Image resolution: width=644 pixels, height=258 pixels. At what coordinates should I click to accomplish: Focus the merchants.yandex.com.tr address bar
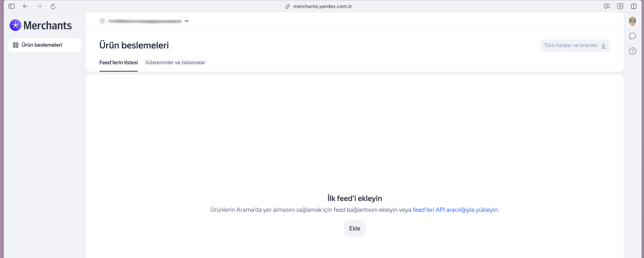click(x=322, y=6)
